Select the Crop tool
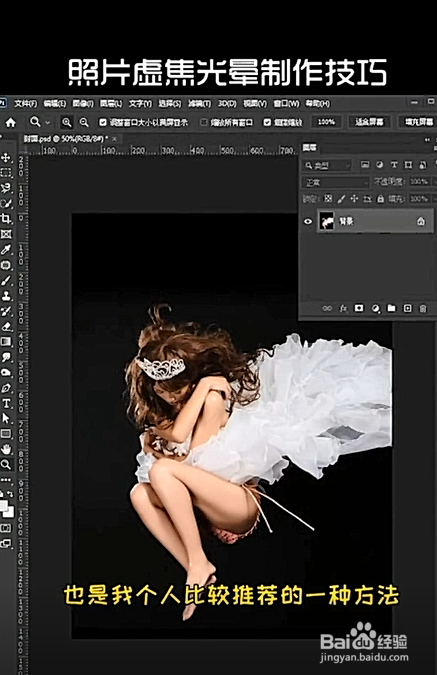The image size is (437, 675). click(6, 219)
